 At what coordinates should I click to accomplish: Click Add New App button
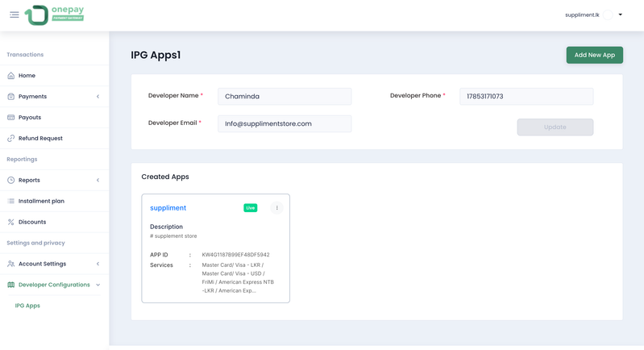click(594, 55)
